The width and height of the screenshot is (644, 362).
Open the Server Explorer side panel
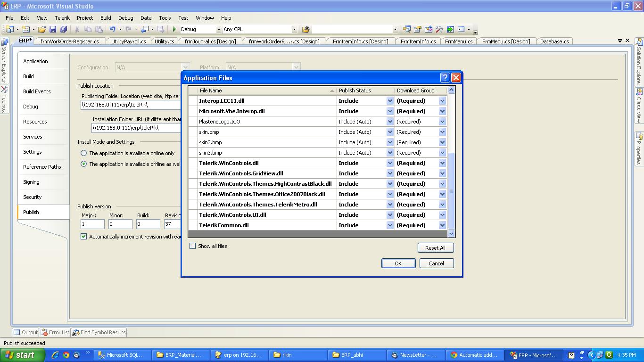[4, 62]
